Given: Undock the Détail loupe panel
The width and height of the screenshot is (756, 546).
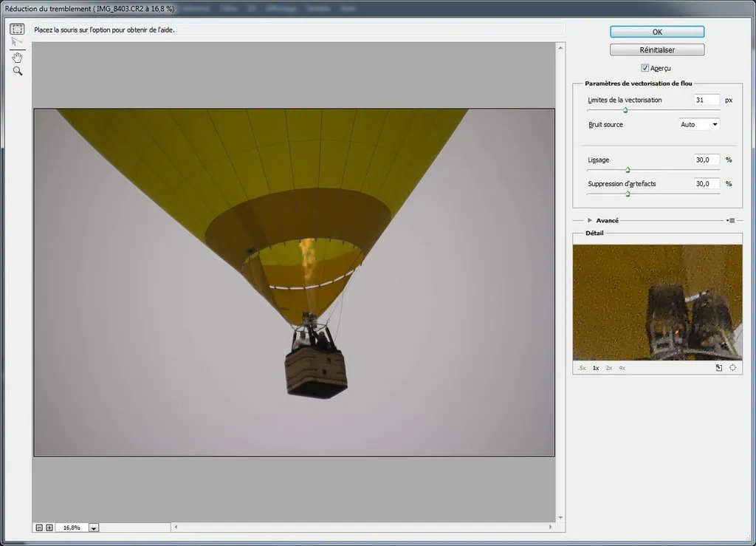Looking at the screenshot, I should click(x=719, y=368).
